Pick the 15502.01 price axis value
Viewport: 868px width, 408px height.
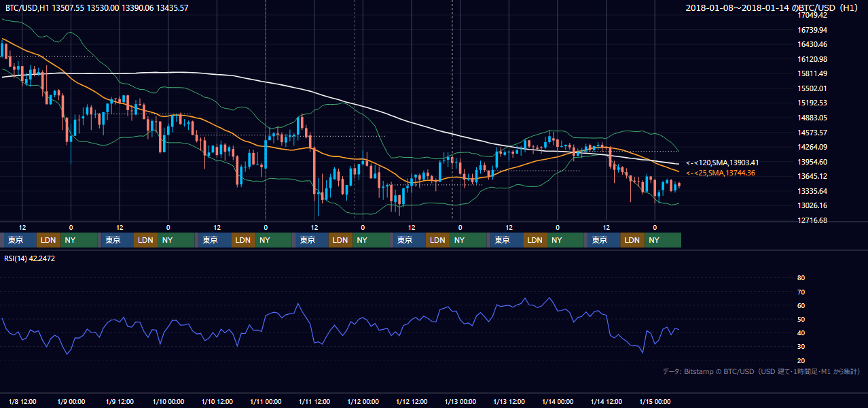pyautogui.click(x=812, y=88)
